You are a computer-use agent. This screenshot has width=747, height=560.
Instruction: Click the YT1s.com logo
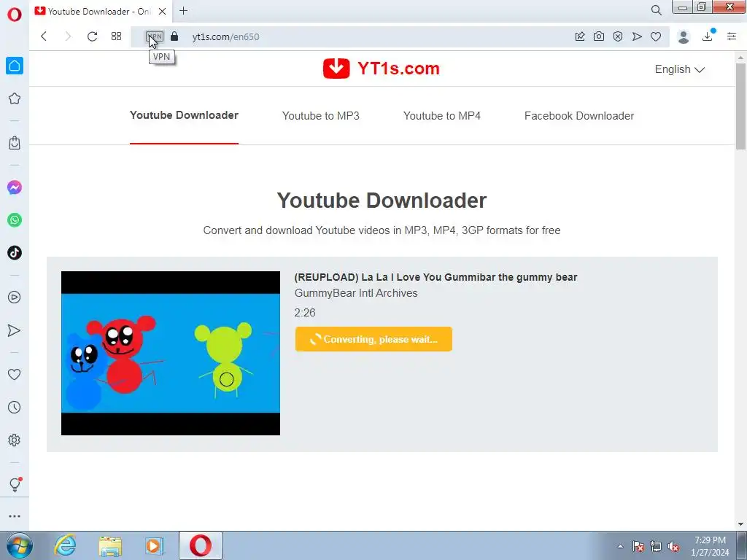381,69
